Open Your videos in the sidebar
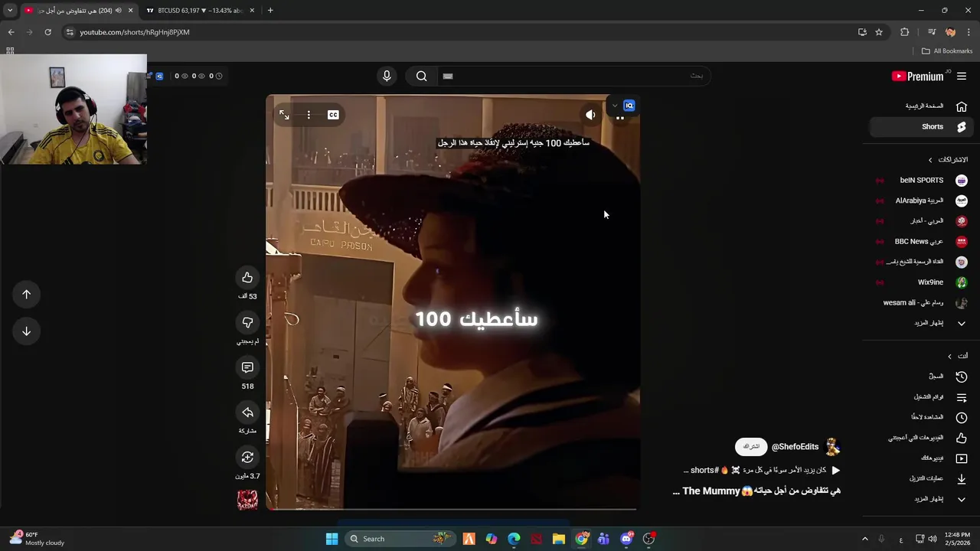The image size is (980, 551). (x=920, y=458)
